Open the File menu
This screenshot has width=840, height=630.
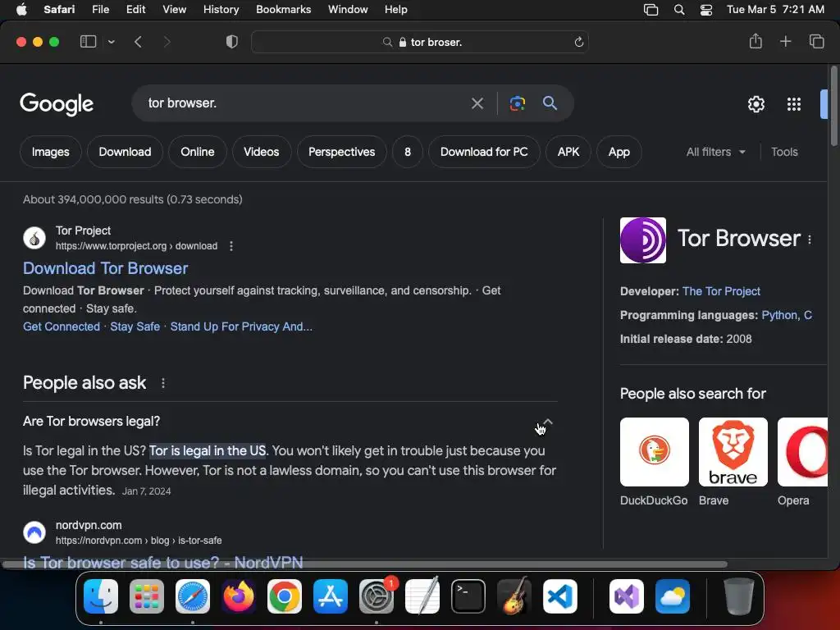coord(100,10)
